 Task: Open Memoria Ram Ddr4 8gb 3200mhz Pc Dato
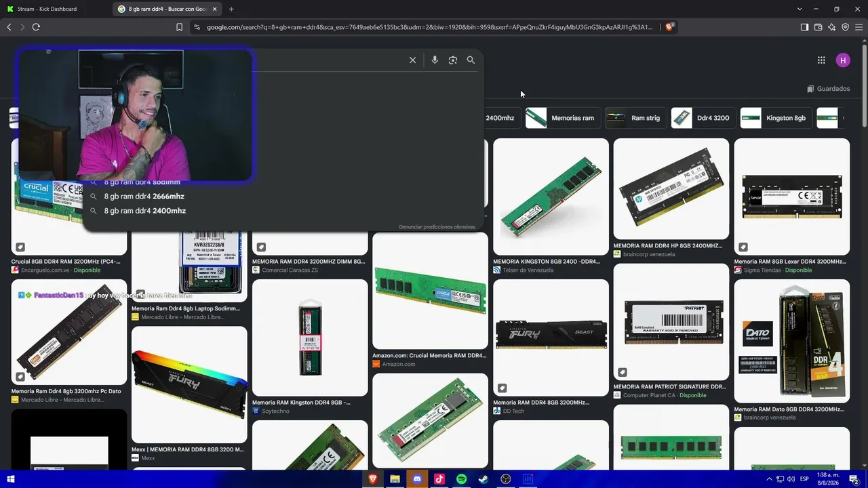tap(66, 391)
